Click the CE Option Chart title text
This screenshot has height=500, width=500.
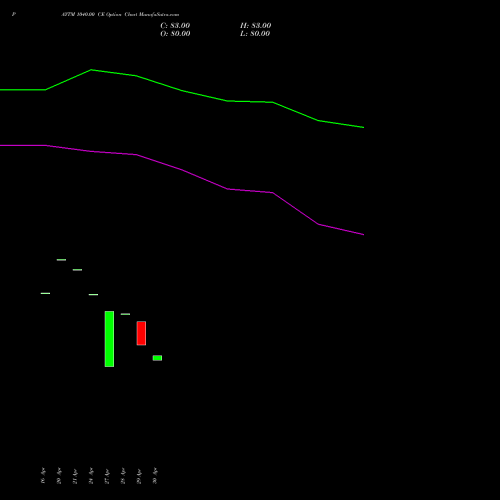120,15
